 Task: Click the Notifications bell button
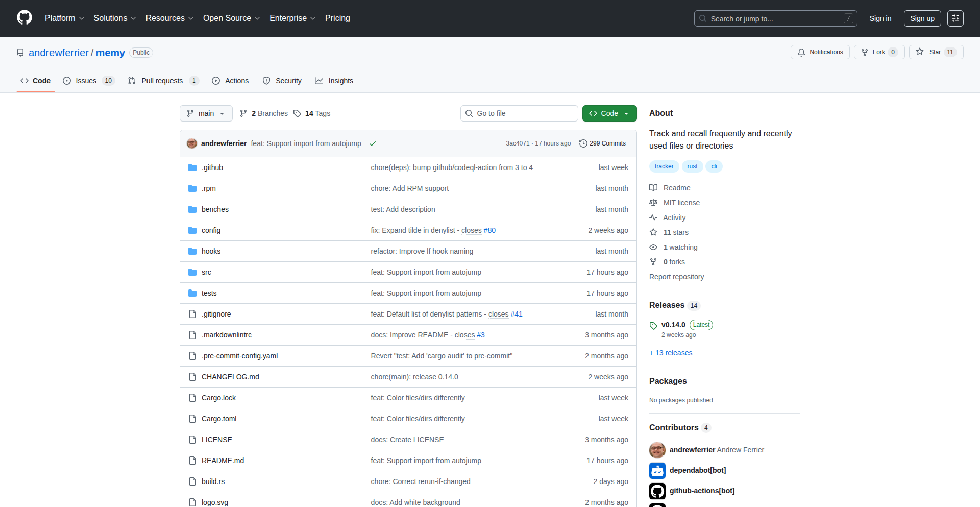click(x=820, y=52)
